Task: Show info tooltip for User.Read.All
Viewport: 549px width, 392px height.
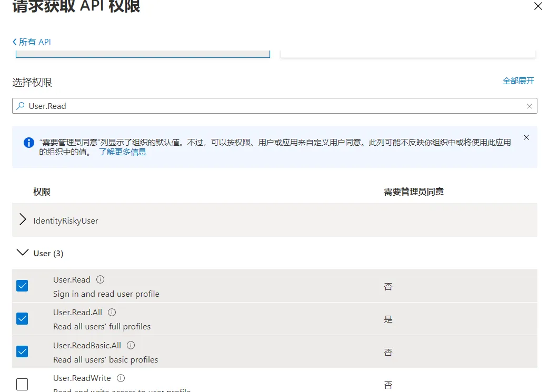Action: (112, 312)
